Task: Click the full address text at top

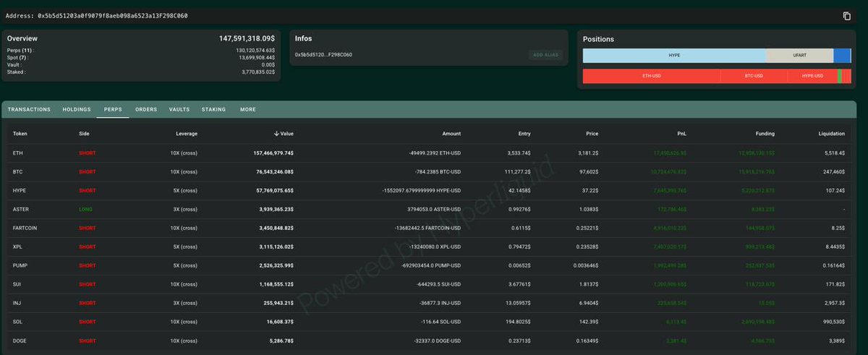Action: [x=113, y=15]
